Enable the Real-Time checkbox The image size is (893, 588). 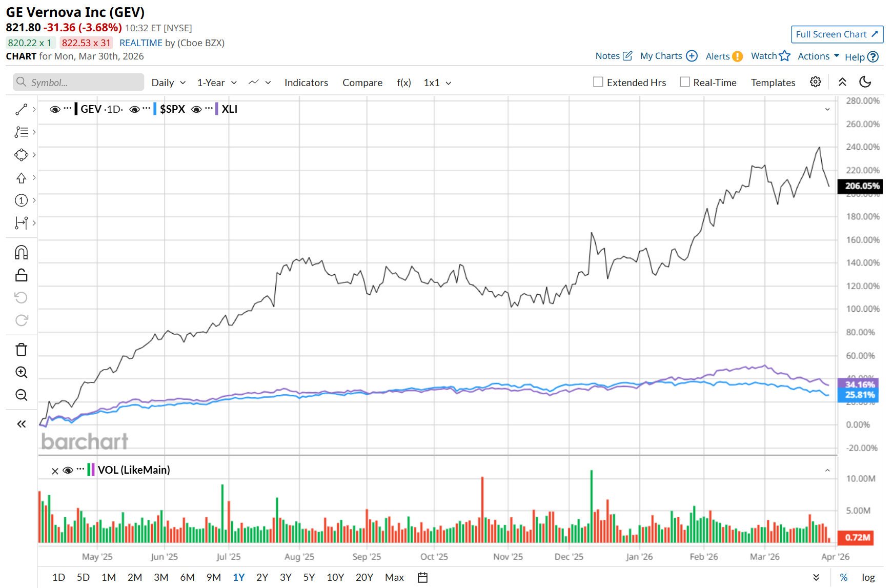pos(684,82)
